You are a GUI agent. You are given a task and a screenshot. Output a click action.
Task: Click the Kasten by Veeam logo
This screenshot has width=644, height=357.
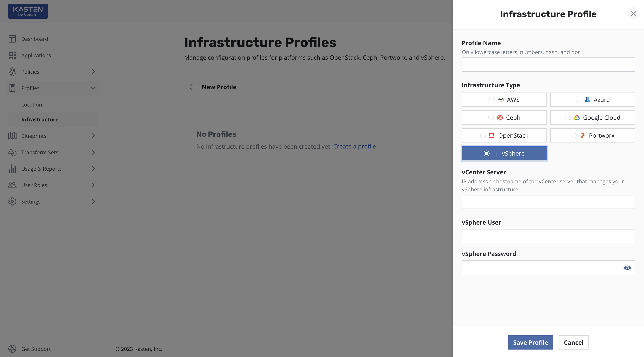28,11
